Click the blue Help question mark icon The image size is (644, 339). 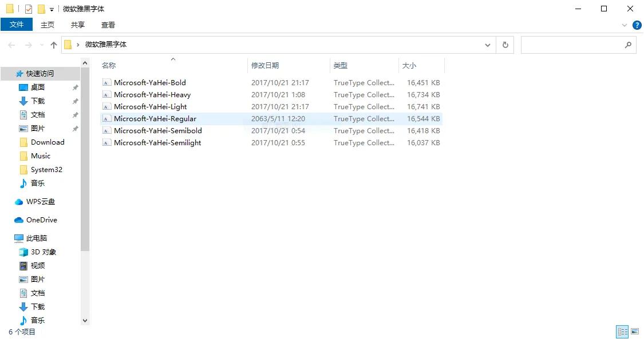[637, 25]
